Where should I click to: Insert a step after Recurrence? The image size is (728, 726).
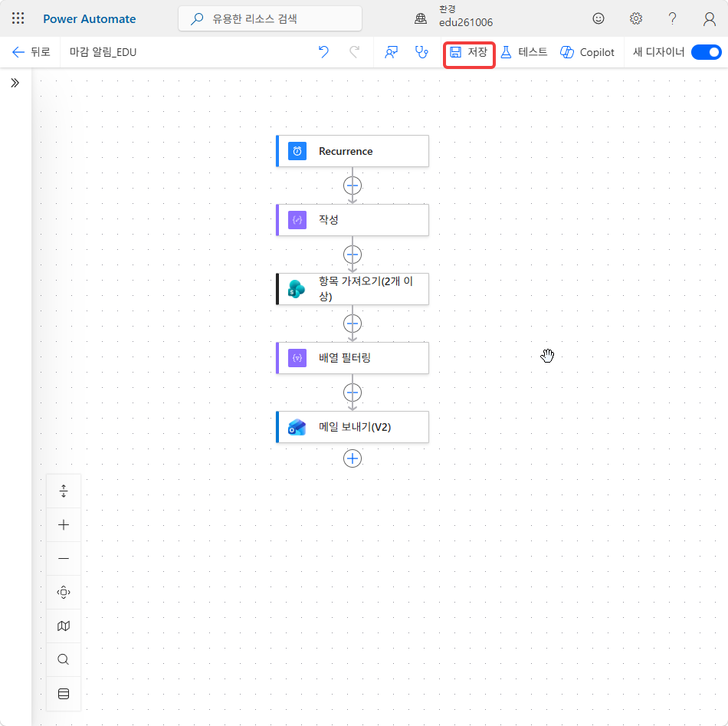pos(353,186)
